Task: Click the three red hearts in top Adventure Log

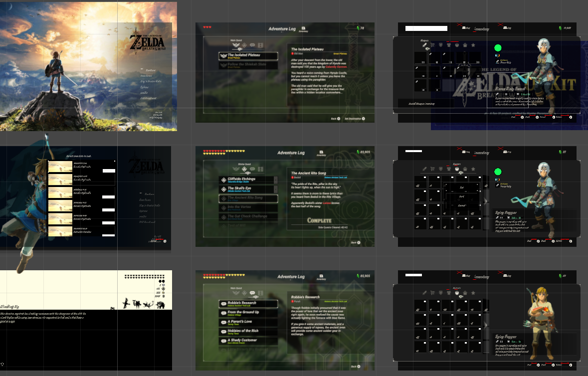Action: pos(207,27)
